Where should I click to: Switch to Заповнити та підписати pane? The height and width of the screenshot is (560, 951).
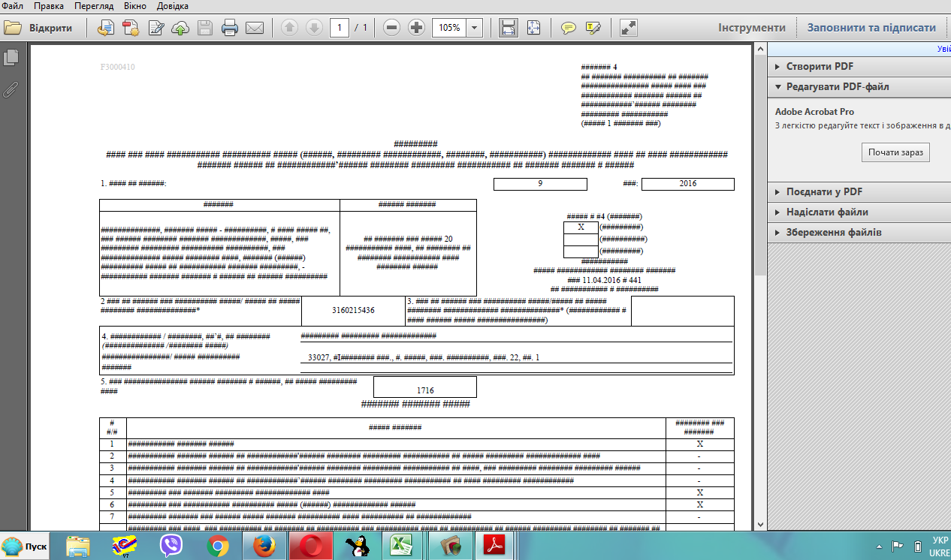[x=871, y=28]
